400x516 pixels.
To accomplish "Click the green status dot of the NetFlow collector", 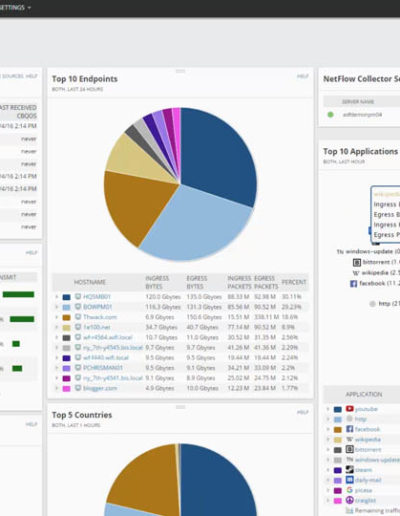I will tap(330, 115).
